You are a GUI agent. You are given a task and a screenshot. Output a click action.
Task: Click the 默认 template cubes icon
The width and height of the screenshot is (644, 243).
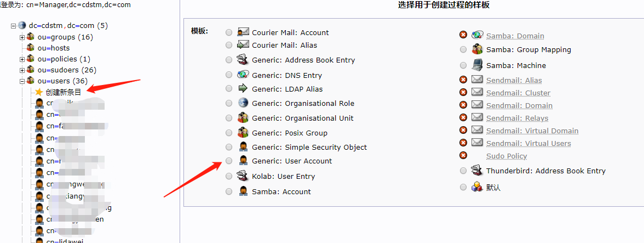478,187
